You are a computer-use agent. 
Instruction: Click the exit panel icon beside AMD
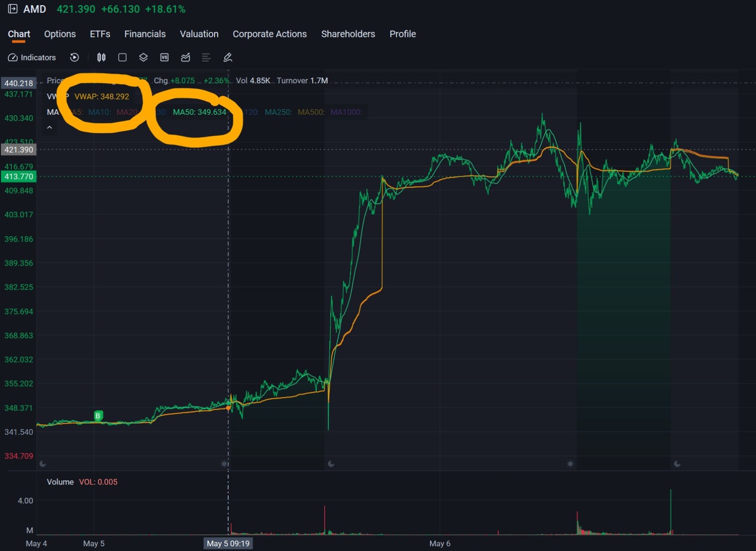13,9
